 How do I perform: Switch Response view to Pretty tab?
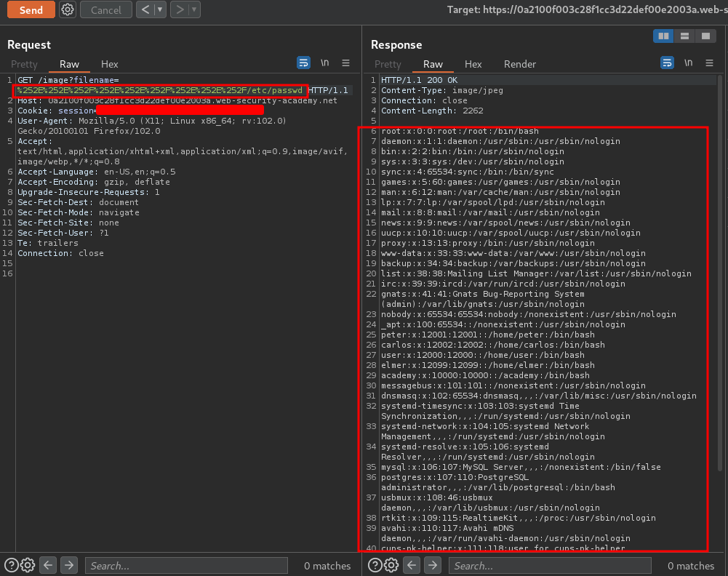[388, 64]
